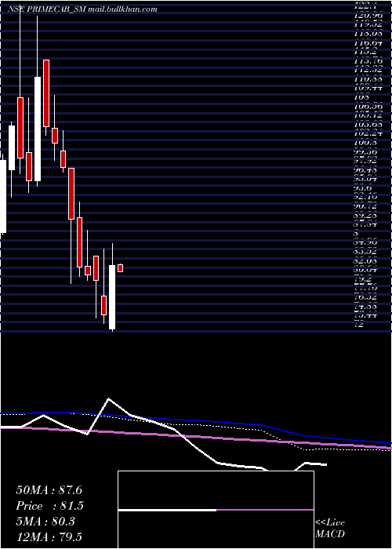The image size is (392, 549).
Task: Click the 120.96 price axis label
Action: pos(368,16)
